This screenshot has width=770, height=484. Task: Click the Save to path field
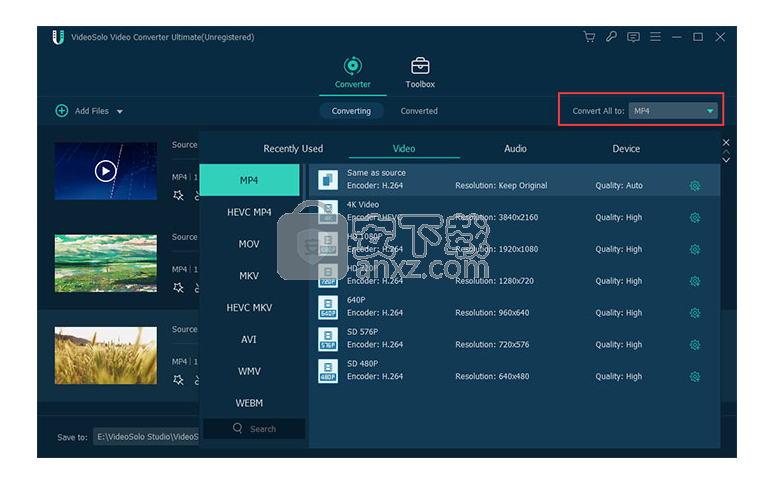tap(146, 436)
